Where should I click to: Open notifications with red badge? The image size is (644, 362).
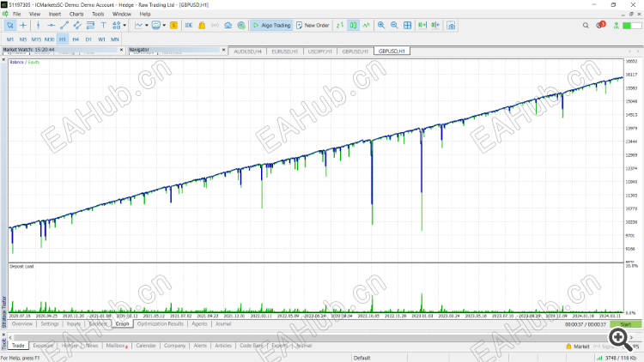[600, 25]
